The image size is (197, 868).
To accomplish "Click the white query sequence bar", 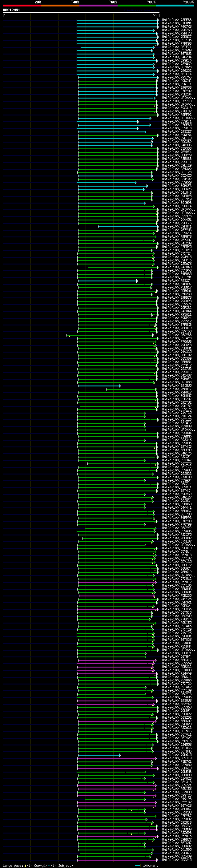I will (x=81, y=12).
